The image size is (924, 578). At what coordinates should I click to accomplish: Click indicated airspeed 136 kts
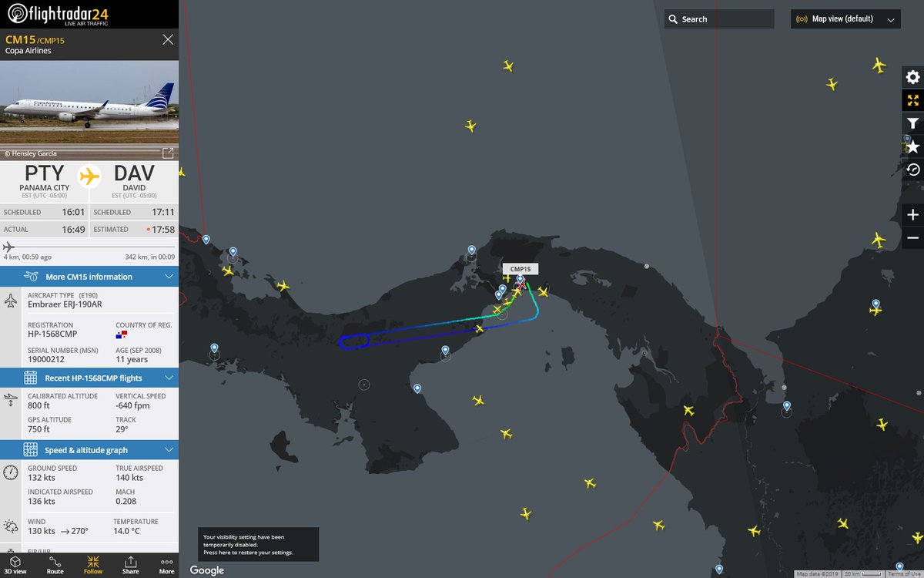click(42, 501)
